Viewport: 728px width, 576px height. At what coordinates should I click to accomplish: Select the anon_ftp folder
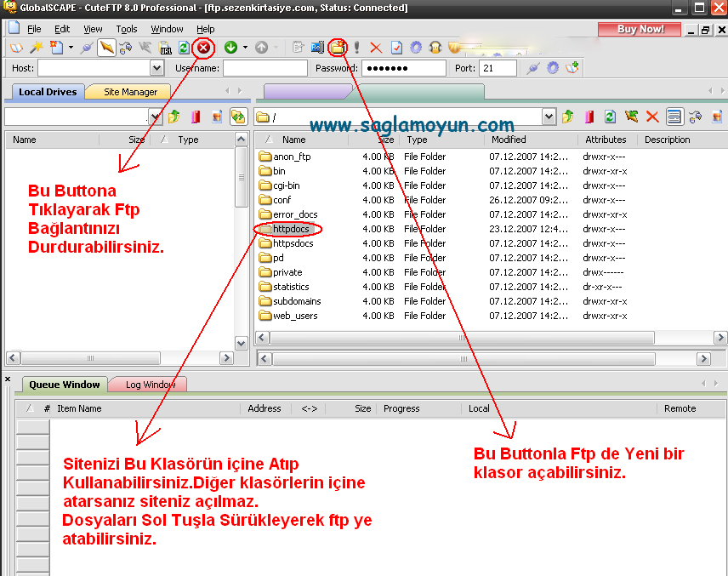292,157
